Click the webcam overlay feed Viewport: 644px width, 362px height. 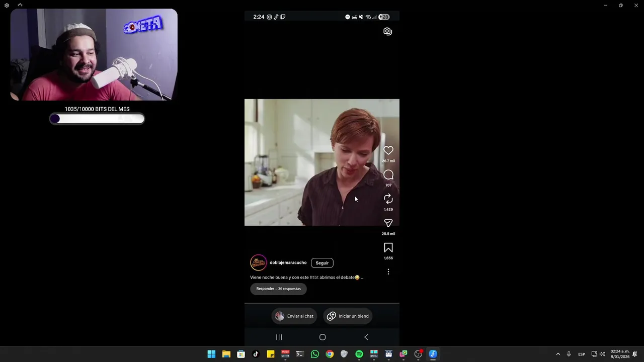pyautogui.click(x=94, y=54)
